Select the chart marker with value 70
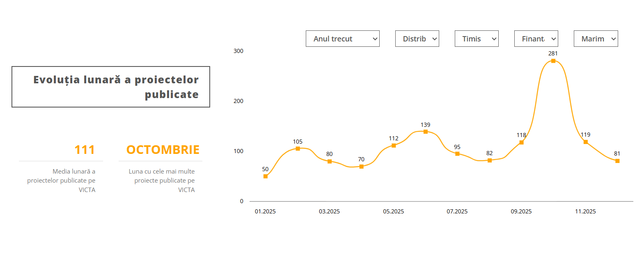The width and height of the screenshot is (644, 261). (x=361, y=167)
